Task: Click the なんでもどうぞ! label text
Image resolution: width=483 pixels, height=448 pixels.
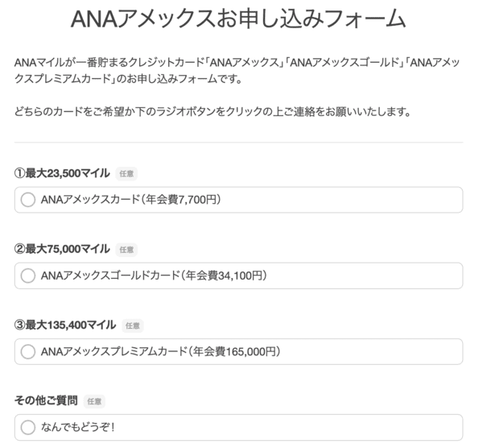Action: (79, 427)
